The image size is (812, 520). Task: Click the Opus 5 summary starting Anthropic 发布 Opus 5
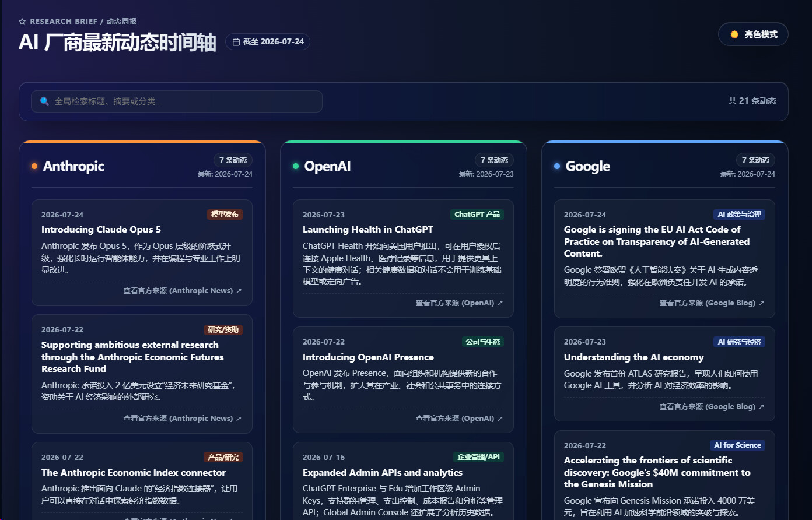click(x=142, y=258)
